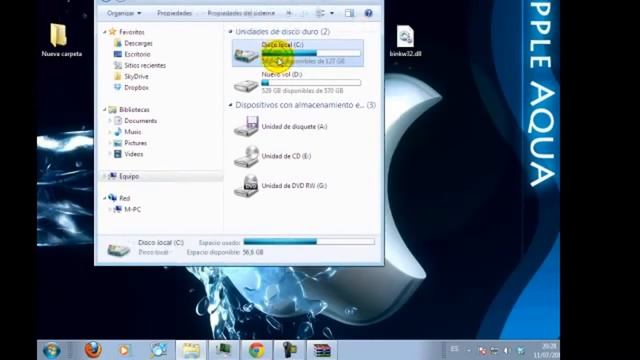Select Bibliotecas in the navigation pane

coord(134,110)
